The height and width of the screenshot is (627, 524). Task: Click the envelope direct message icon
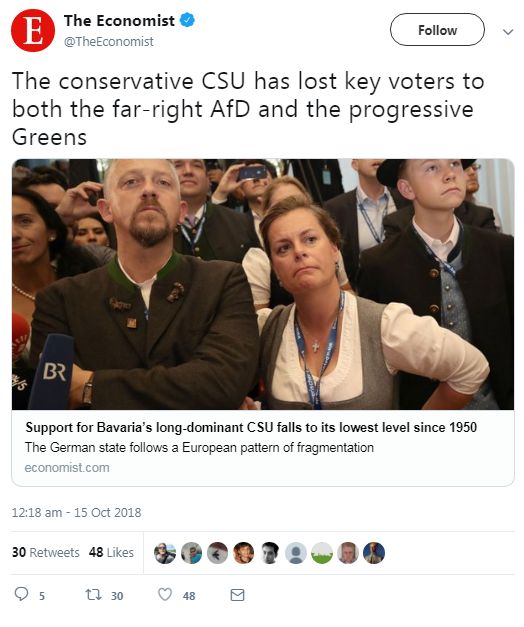pos(238,595)
